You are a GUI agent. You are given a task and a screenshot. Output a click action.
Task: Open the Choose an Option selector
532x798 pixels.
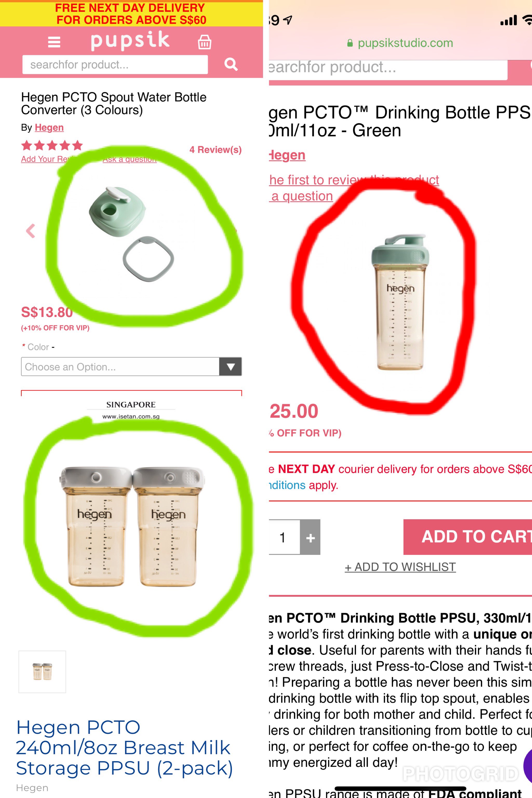[x=131, y=367]
